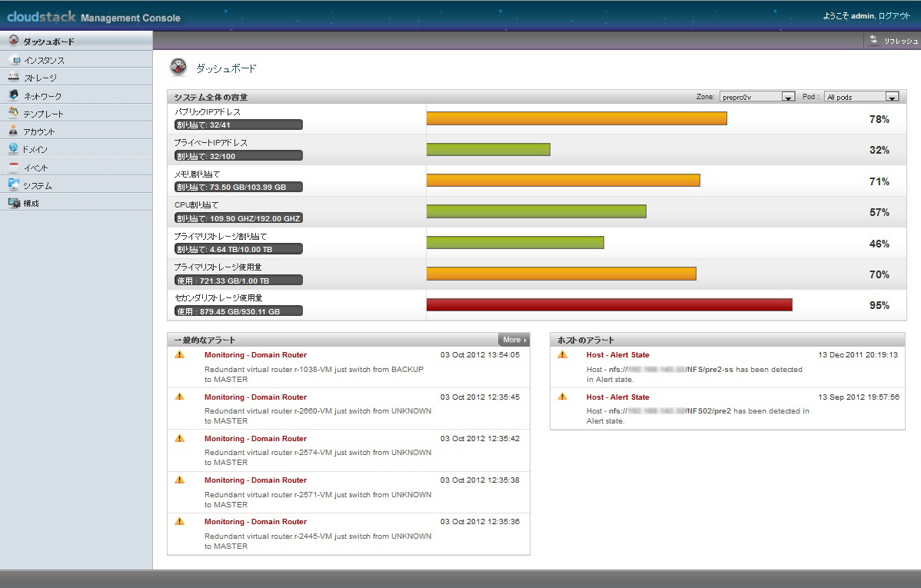The height and width of the screenshot is (588, 921).
Task: Open the Zone dropdown showing prepro2v
Action: (x=757, y=97)
